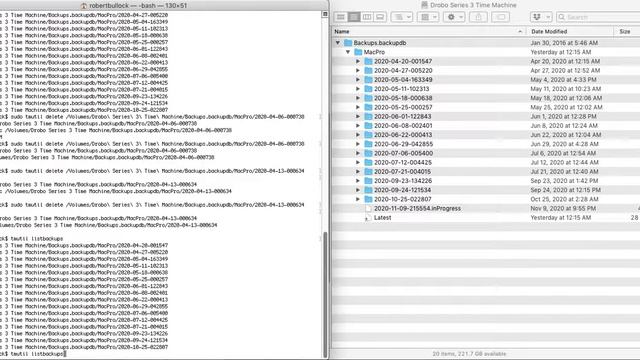
Task: Expand the 2020-06-08-002401 folder
Action: (358, 125)
